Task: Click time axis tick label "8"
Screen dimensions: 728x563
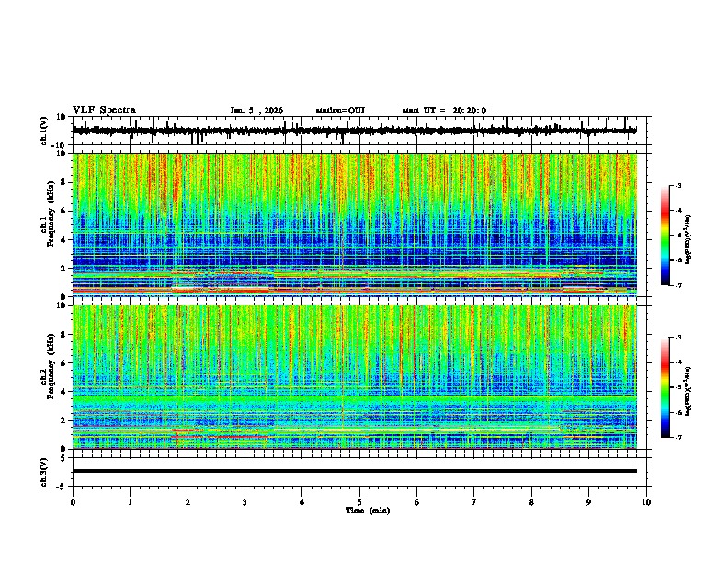Action: (531, 502)
